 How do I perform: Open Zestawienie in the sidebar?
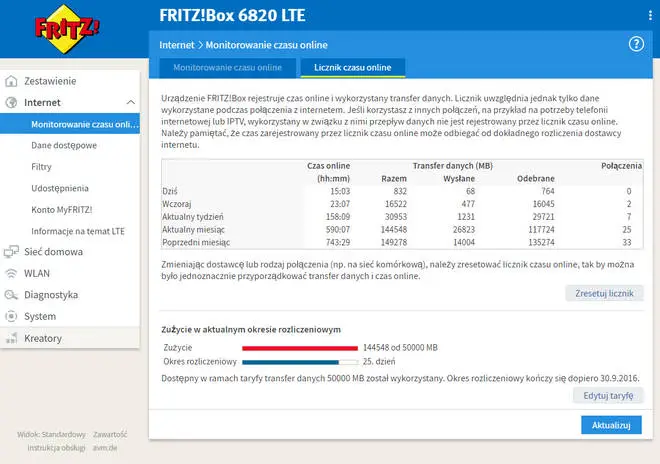pos(50,81)
